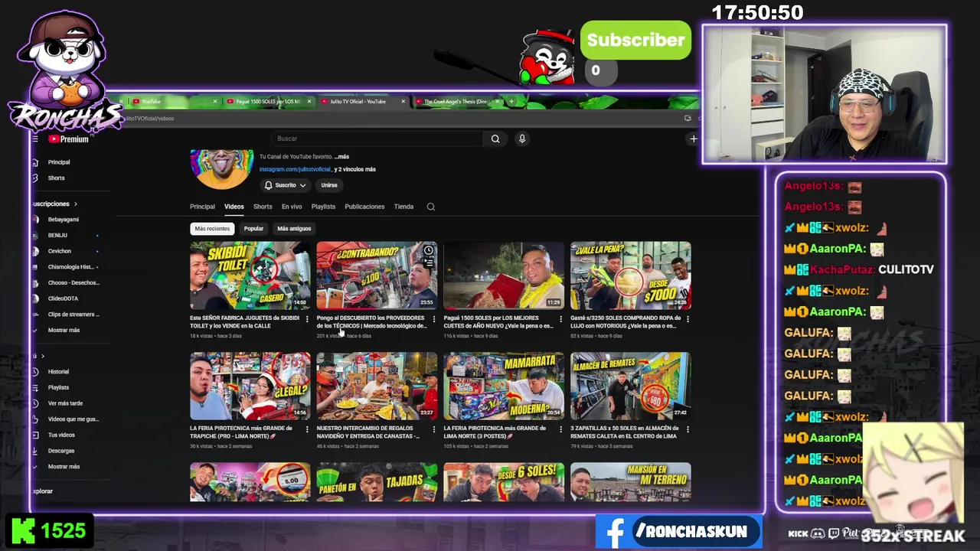Go to Principal home in sidebar
The image size is (980, 551).
(59, 162)
